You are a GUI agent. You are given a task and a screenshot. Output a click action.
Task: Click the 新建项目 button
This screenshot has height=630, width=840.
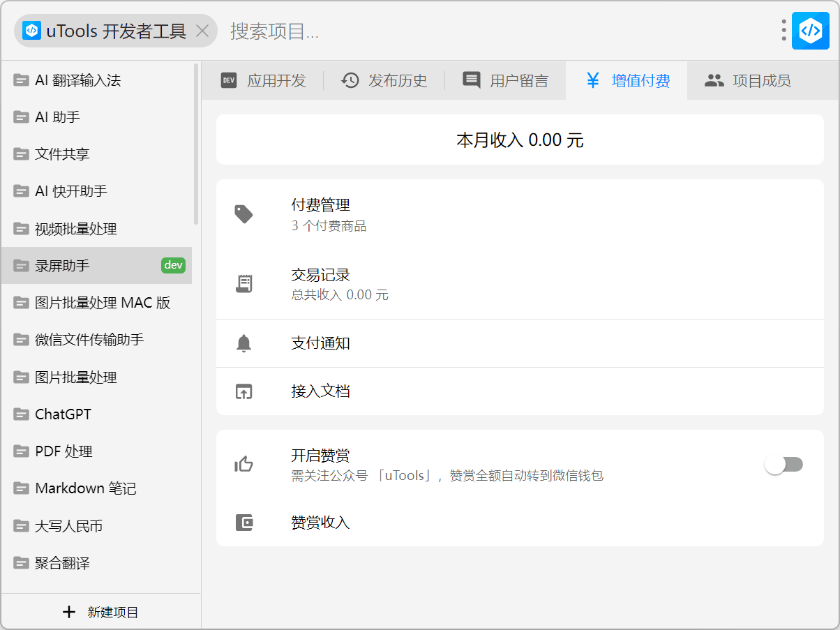(x=101, y=612)
